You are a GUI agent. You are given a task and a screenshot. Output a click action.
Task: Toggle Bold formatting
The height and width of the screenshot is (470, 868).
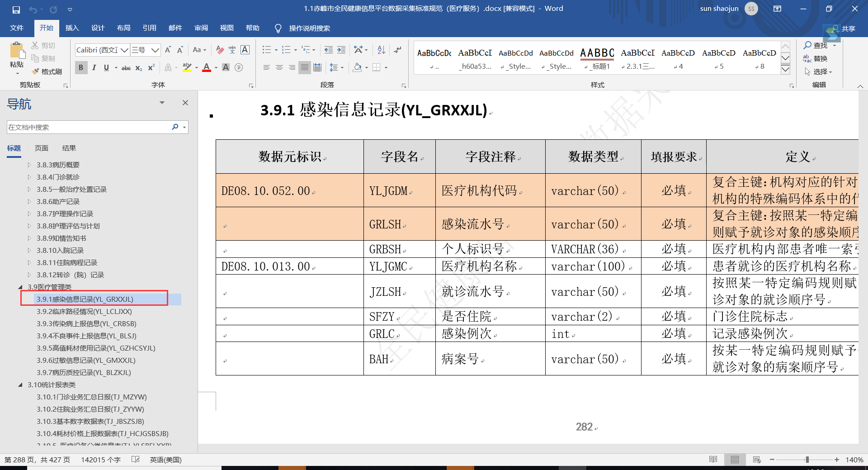coord(81,68)
